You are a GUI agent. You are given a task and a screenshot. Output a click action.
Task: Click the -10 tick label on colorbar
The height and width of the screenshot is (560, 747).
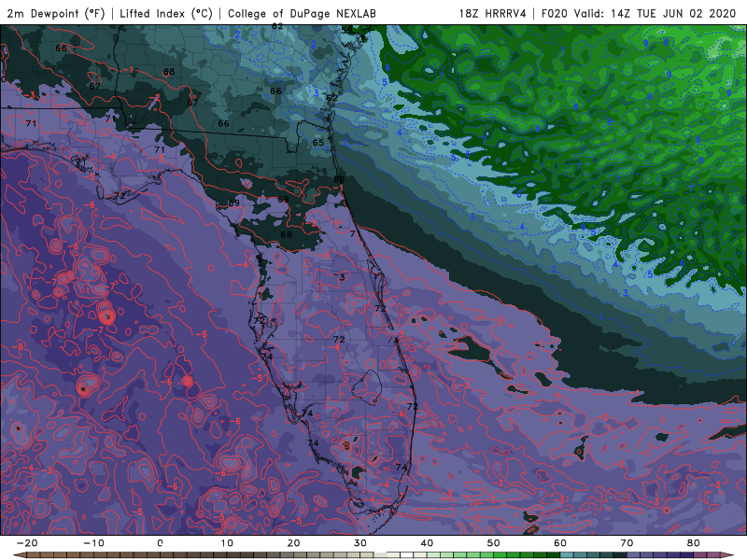tap(93, 543)
